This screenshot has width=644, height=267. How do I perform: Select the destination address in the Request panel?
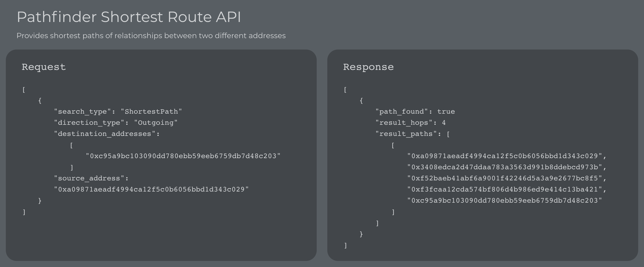[183, 156]
